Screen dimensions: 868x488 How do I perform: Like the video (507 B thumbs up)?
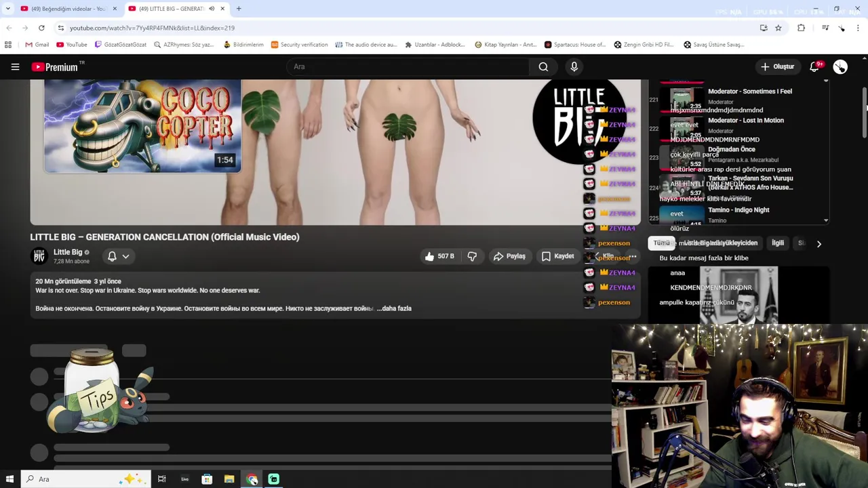(x=439, y=256)
